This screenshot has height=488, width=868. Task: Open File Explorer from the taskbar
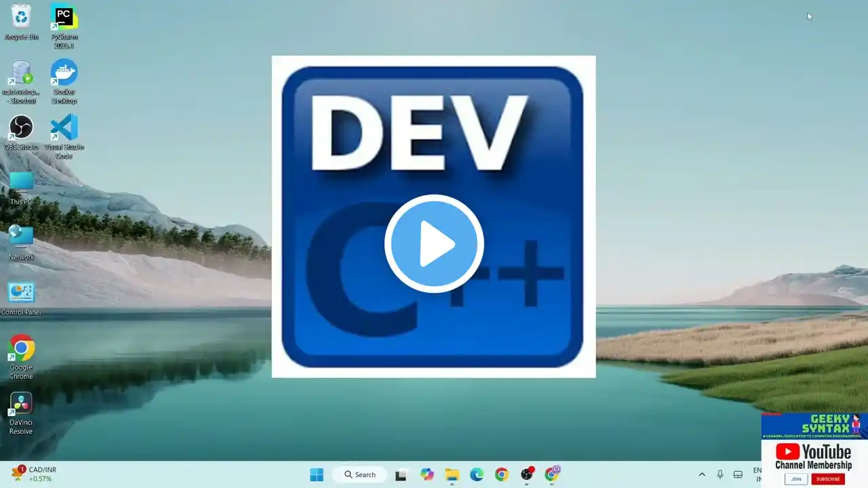click(x=452, y=474)
